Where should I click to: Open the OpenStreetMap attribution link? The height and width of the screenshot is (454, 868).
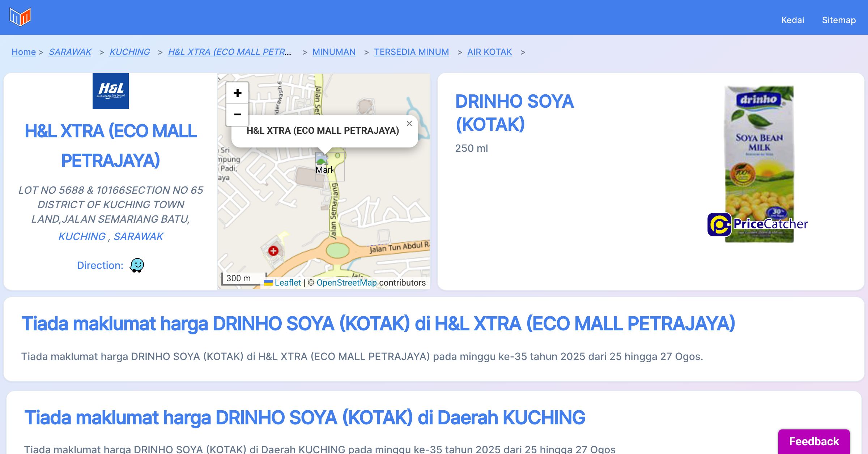pos(346,283)
